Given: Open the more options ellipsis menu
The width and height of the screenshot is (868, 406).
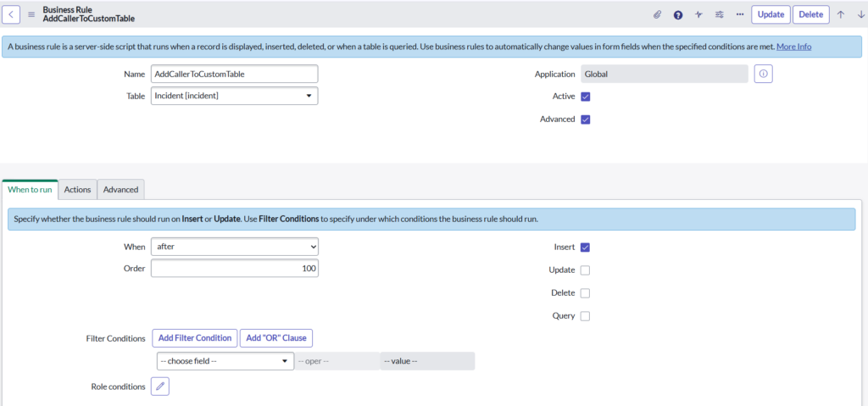Looking at the screenshot, I should point(739,14).
